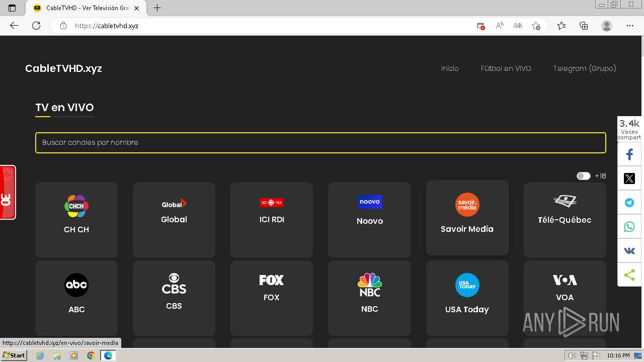Open the browser Collections icon

[x=584, y=26]
